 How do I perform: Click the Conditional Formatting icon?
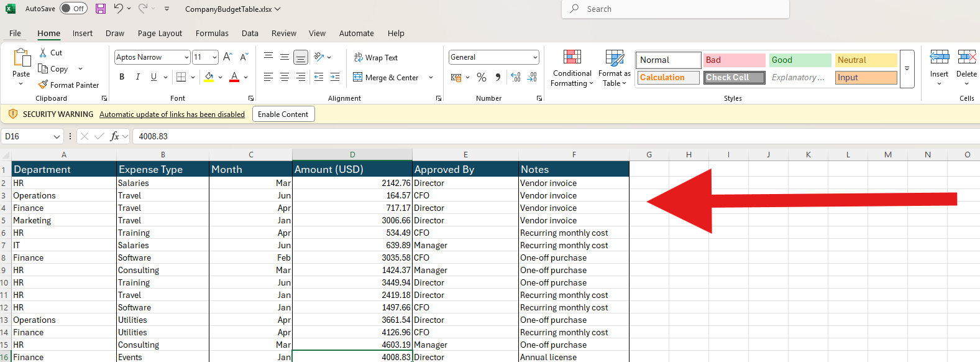[572, 58]
